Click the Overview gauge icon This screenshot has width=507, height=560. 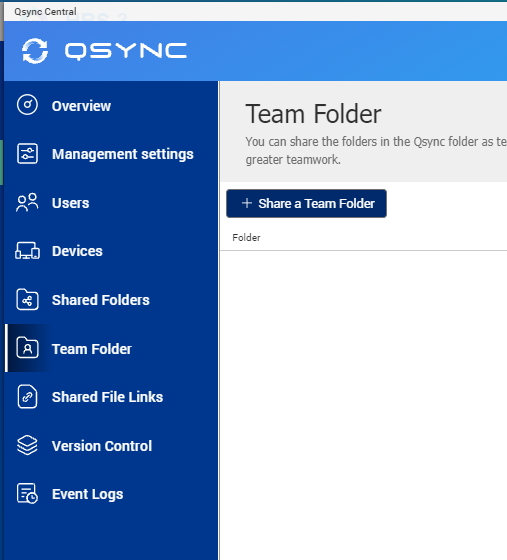click(27, 105)
